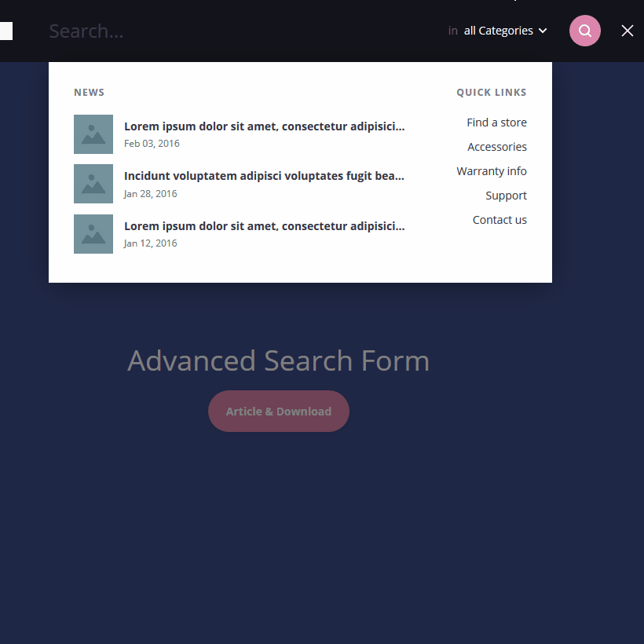The width and height of the screenshot is (644, 644).
Task: Click the QUICK LINKS section heading
Action: [491, 92]
